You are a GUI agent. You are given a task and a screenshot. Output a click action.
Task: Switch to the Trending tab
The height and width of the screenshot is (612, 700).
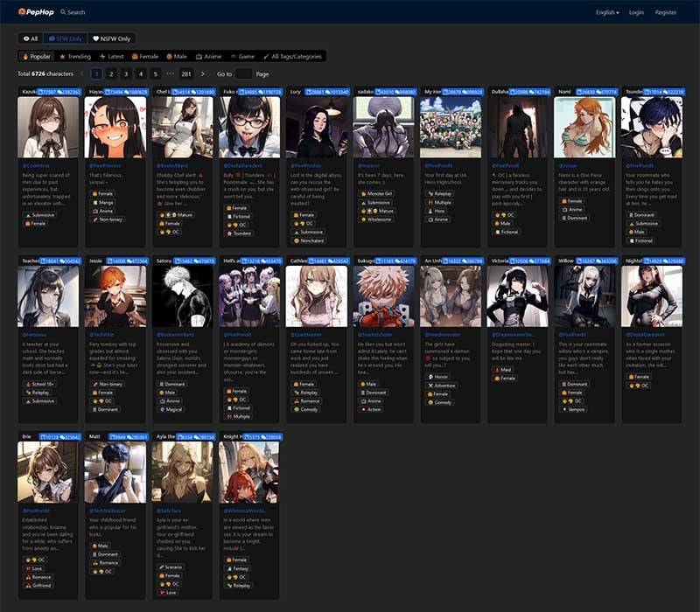point(75,56)
